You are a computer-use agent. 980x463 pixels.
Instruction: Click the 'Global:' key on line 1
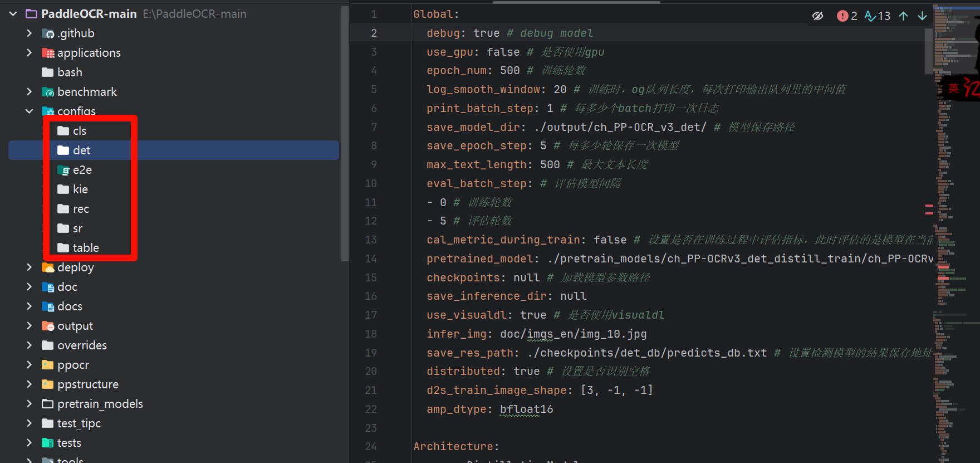click(436, 14)
